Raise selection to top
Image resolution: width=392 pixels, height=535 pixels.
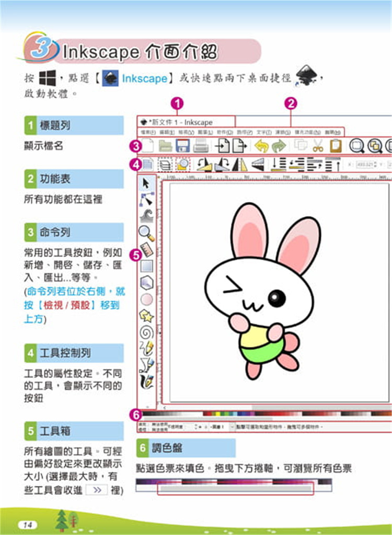coord(332,165)
